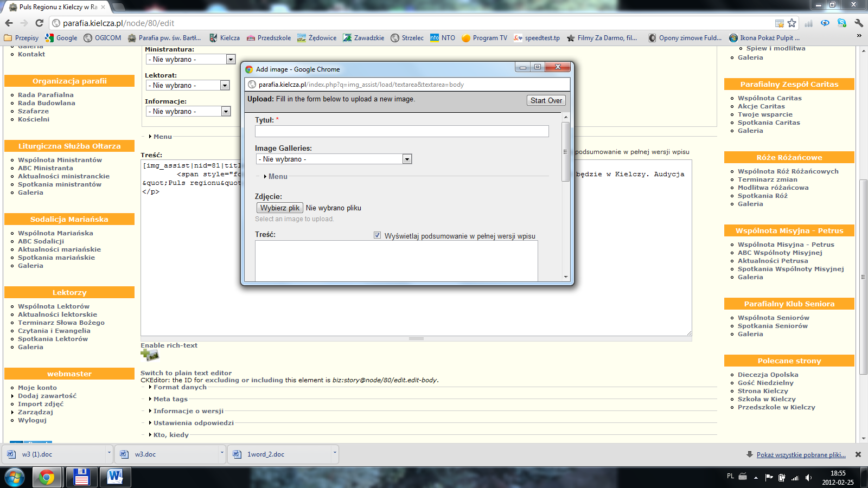Switch to Chrome in the taskbar
This screenshot has height=488, width=868.
click(47, 478)
